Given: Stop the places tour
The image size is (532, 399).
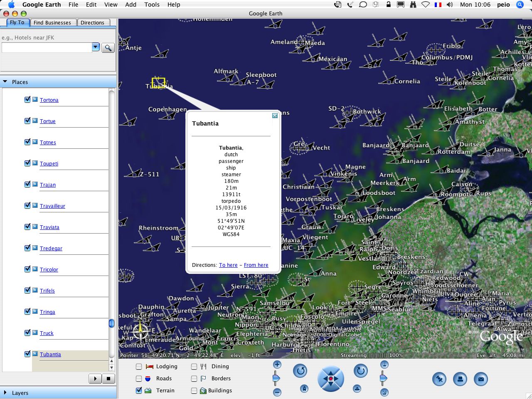Looking at the screenshot, I should pos(108,379).
